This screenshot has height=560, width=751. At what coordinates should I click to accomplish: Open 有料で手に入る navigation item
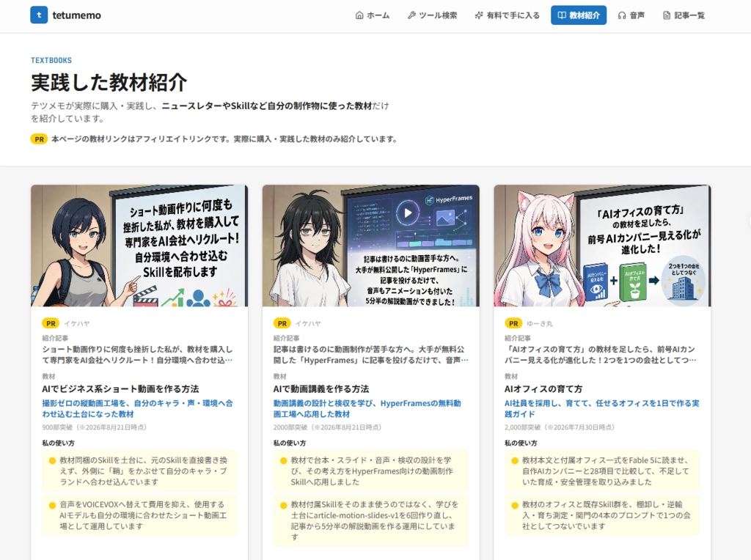507,15
